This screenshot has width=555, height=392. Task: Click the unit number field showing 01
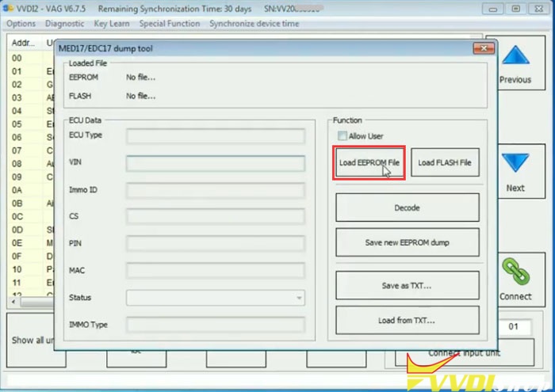click(x=514, y=326)
